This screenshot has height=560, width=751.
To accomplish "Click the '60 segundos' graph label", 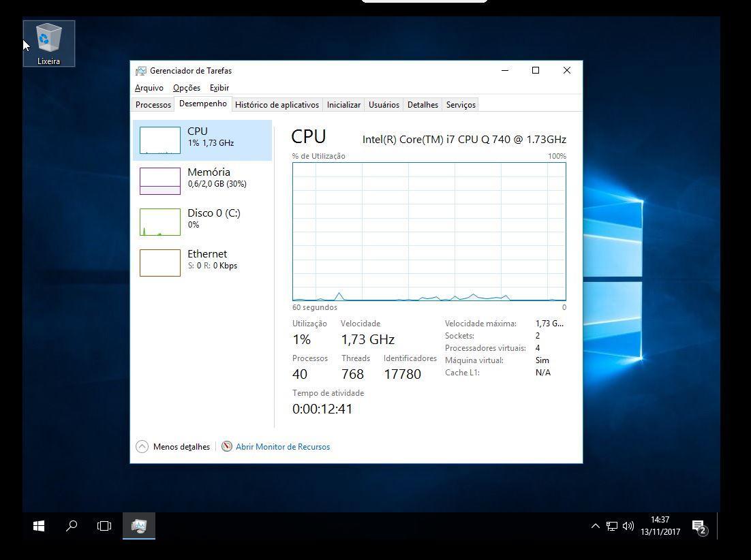I will 315,307.
